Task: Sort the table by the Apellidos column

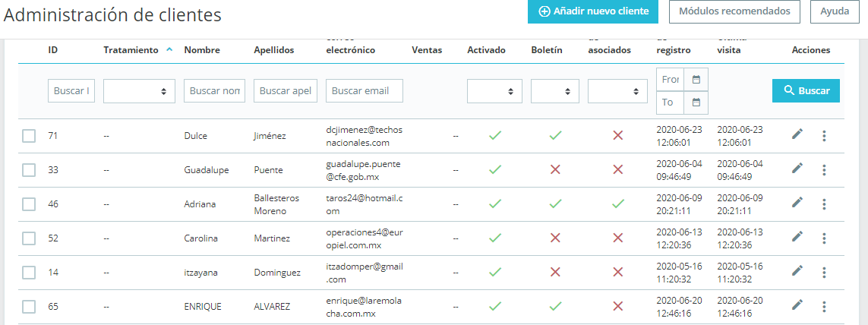Action: (x=274, y=50)
